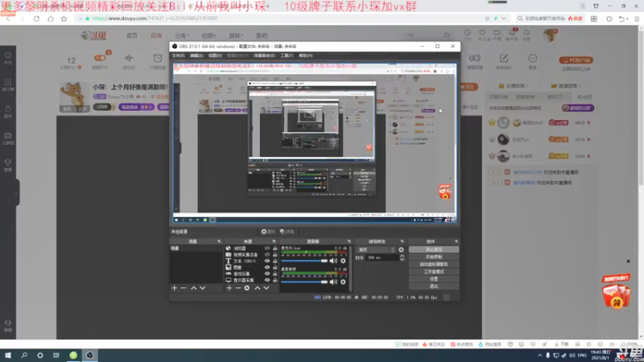Move the scene down in Scenes panel
Screen dimensions: 644x362
[x=203, y=288]
